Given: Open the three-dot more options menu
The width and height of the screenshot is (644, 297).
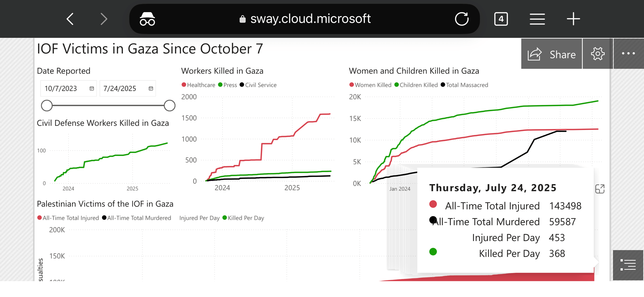Looking at the screenshot, I should [628, 54].
